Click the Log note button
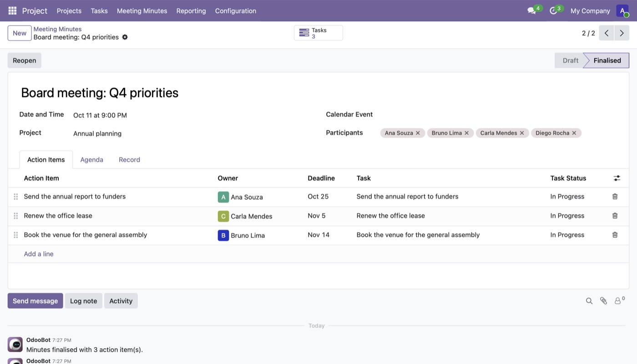This screenshot has width=637, height=364. 84,301
